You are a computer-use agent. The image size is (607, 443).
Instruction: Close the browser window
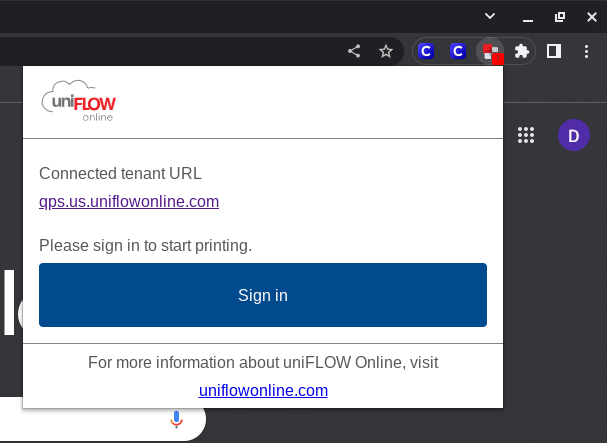pos(592,17)
